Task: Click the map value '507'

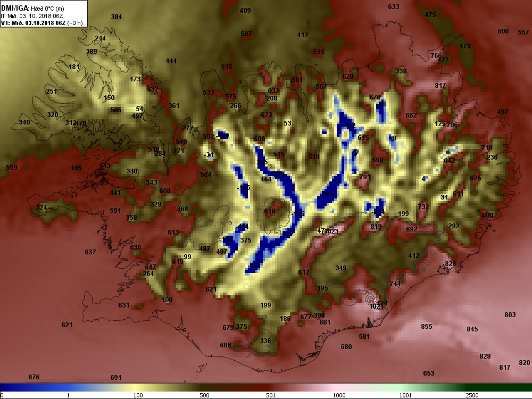Action: coord(246,34)
